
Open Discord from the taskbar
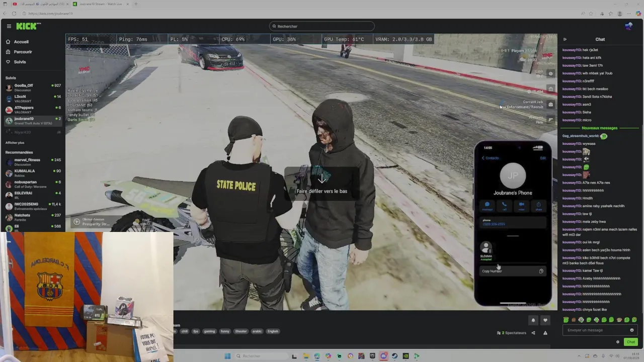(383, 356)
